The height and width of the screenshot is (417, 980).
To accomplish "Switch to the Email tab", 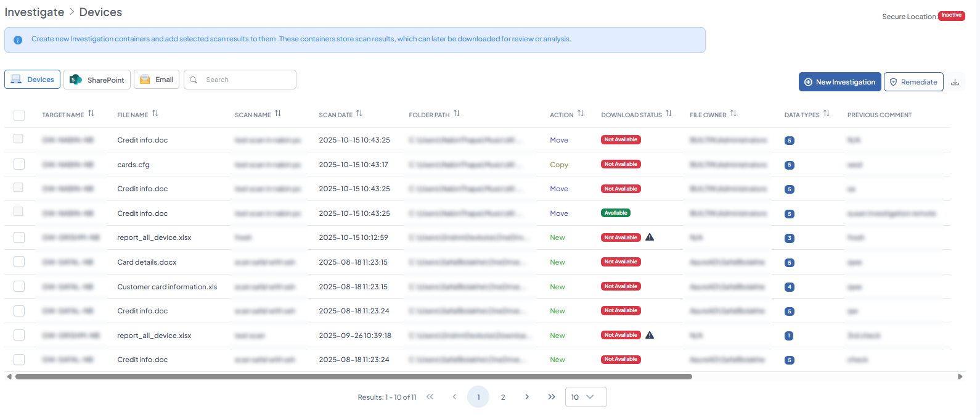I will [x=157, y=80].
